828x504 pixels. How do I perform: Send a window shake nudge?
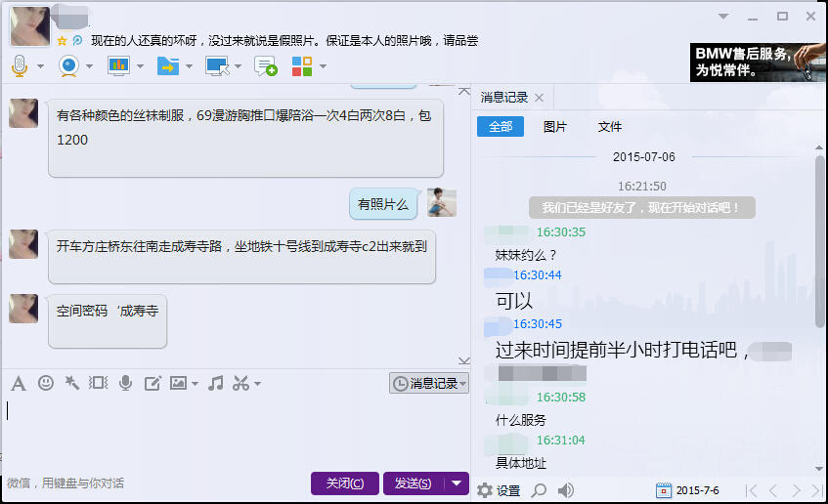coord(98,383)
